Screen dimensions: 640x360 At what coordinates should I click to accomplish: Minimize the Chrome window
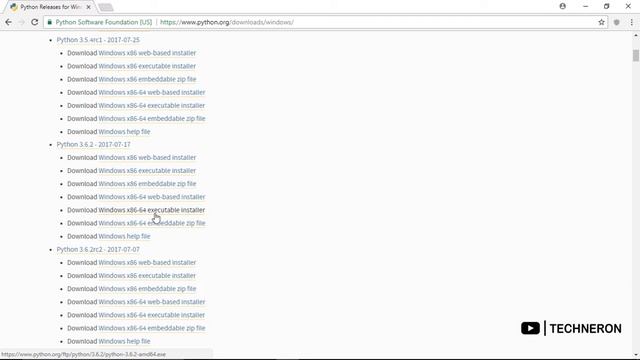point(585,6)
